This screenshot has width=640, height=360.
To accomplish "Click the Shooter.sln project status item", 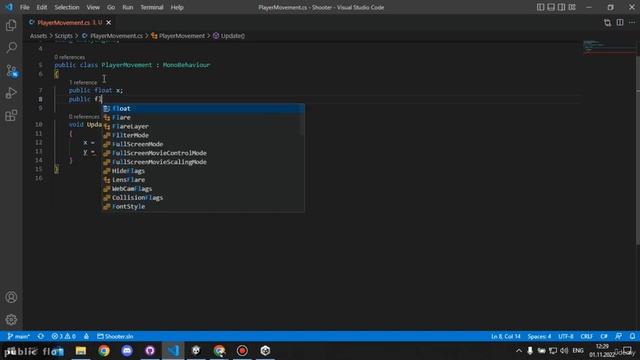I will click(x=115, y=336).
